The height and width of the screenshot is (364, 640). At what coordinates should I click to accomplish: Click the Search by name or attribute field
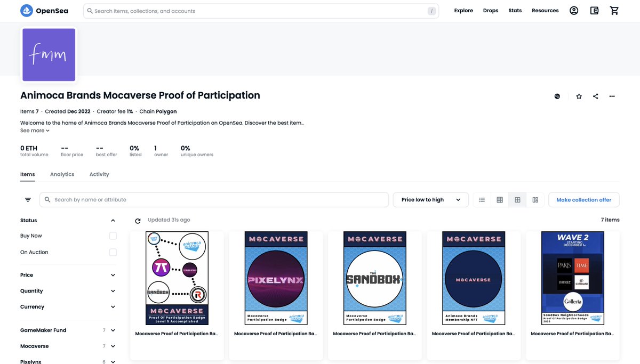pos(214,200)
